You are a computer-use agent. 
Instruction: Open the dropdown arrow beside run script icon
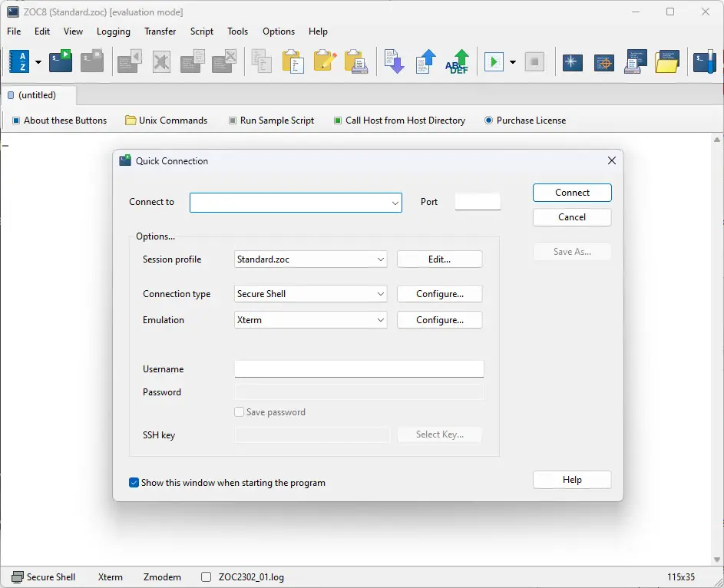[x=513, y=62]
